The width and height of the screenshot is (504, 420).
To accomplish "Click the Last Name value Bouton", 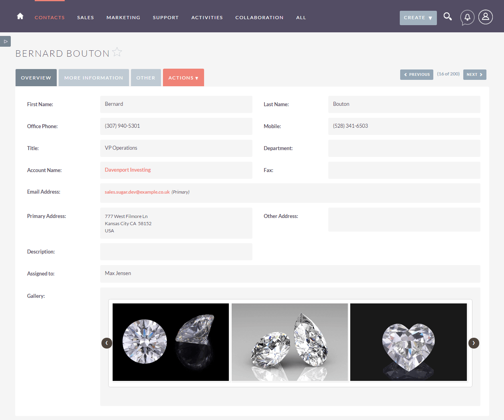I will (x=341, y=104).
